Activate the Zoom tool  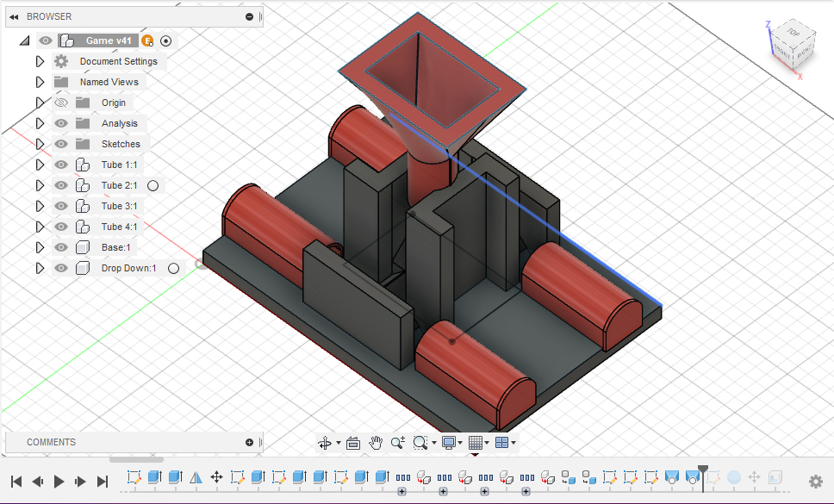(398, 442)
